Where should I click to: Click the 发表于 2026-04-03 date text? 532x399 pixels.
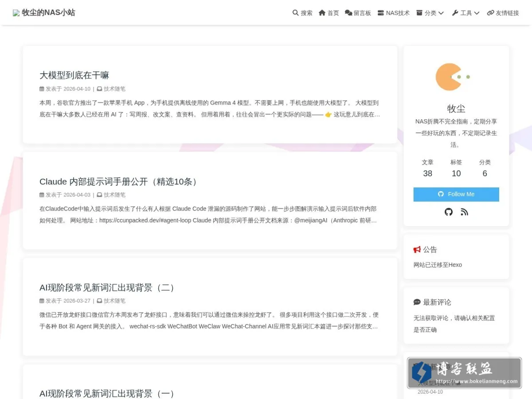pyautogui.click(x=68, y=195)
